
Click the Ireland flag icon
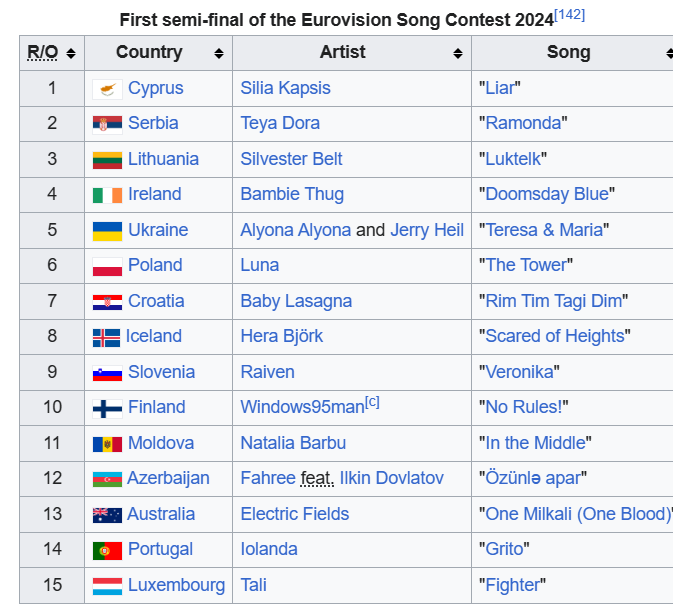point(107,195)
